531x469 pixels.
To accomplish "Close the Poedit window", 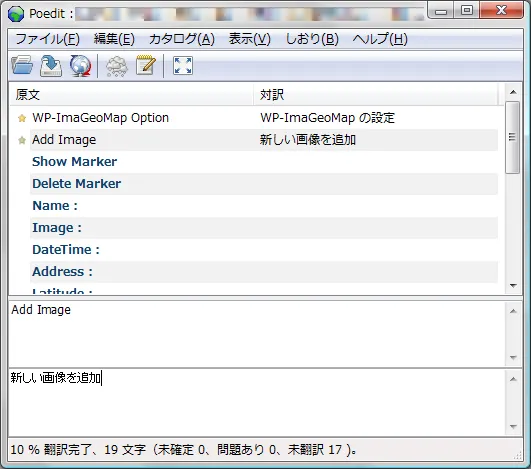I will coord(501,10).
